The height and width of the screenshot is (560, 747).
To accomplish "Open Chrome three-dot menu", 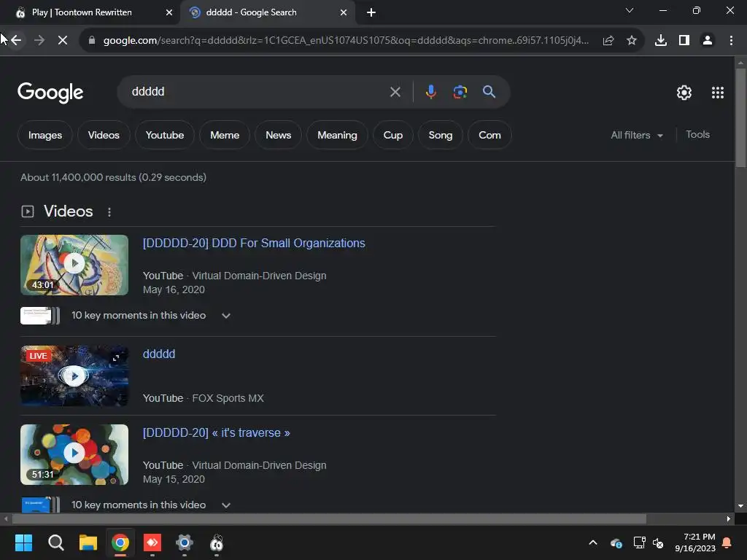I will click(731, 41).
